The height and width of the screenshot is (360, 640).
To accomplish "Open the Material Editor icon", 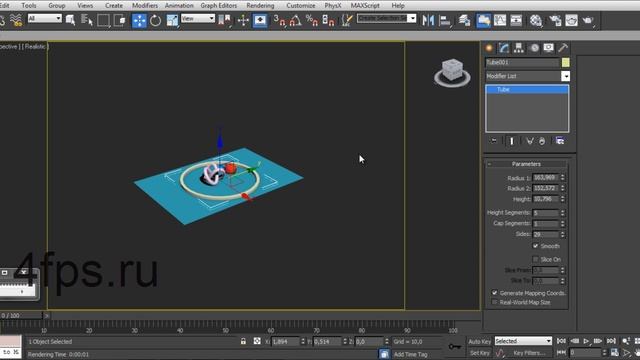I will click(536, 20).
